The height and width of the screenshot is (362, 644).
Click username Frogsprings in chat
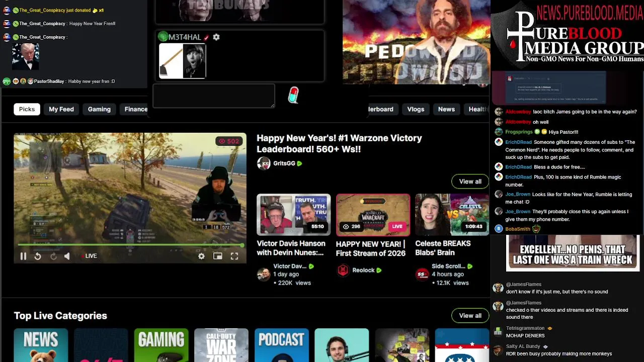(519, 132)
